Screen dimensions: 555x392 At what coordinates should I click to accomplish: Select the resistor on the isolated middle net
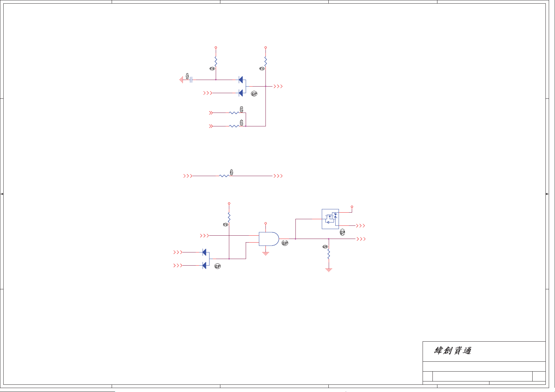coord(224,176)
